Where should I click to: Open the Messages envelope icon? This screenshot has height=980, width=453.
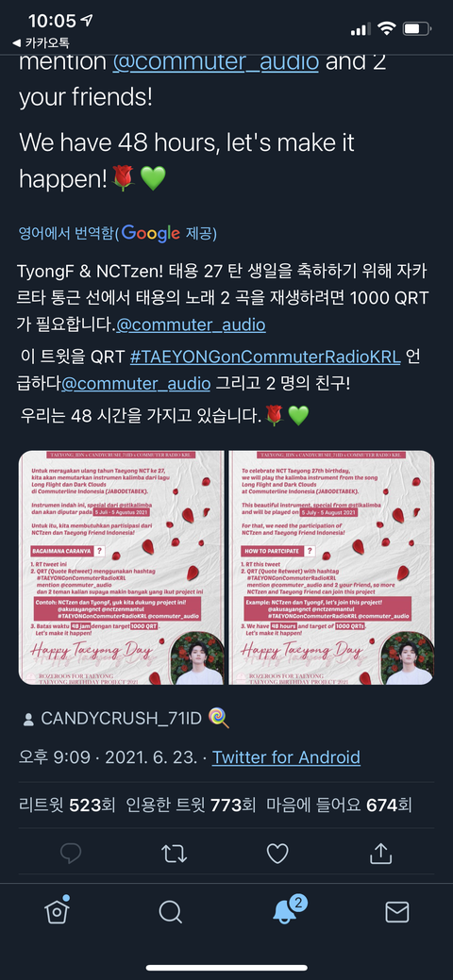point(396,912)
